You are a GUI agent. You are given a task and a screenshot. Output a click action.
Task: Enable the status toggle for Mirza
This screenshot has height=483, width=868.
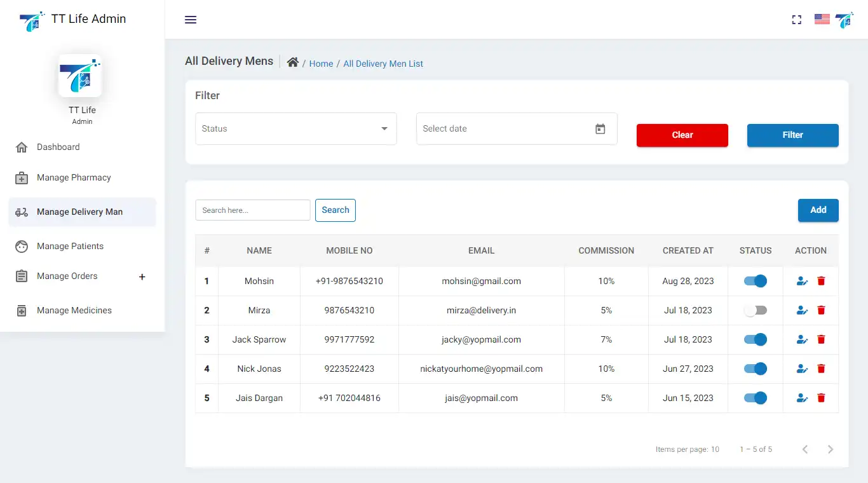(755, 310)
